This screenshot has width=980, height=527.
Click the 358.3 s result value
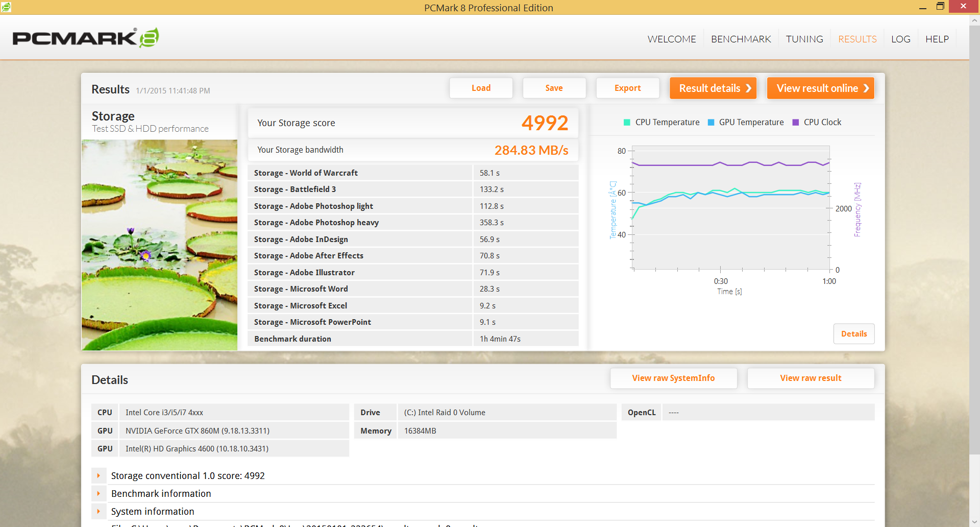492,223
